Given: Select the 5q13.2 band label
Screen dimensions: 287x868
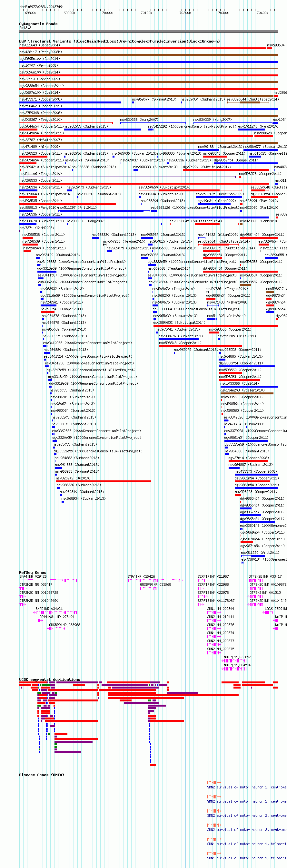Looking at the screenshot, I should [25, 28].
